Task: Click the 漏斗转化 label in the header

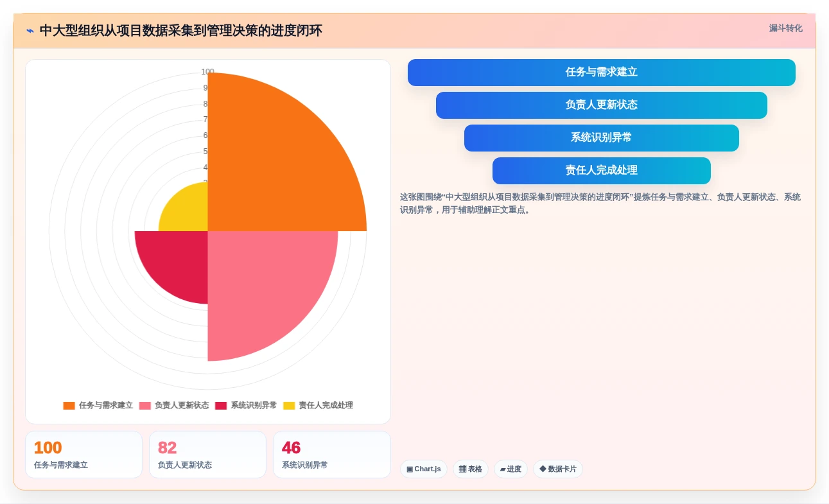Action: click(x=785, y=28)
